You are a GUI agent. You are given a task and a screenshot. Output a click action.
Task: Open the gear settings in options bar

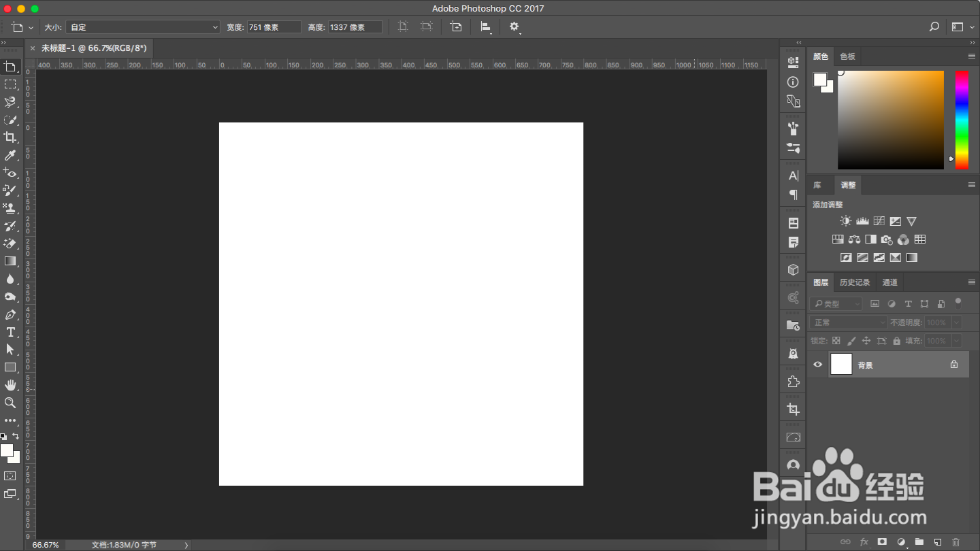[514, 27]
